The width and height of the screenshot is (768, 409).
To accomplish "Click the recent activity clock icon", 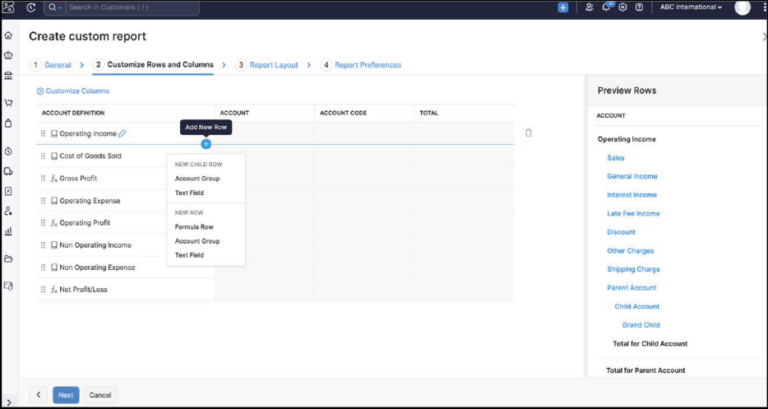I will [x=31, y=7].
